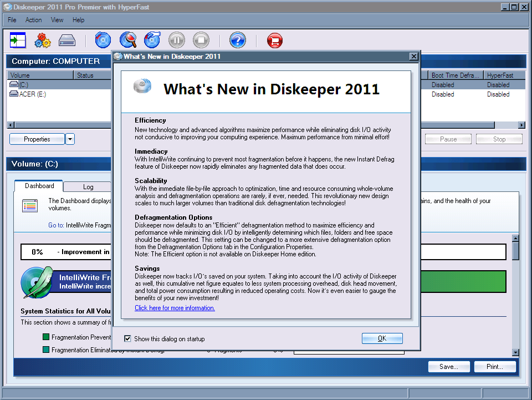Click the Save... button
The width and height of the screenshot is (532, 400).
tap(448, 367)
